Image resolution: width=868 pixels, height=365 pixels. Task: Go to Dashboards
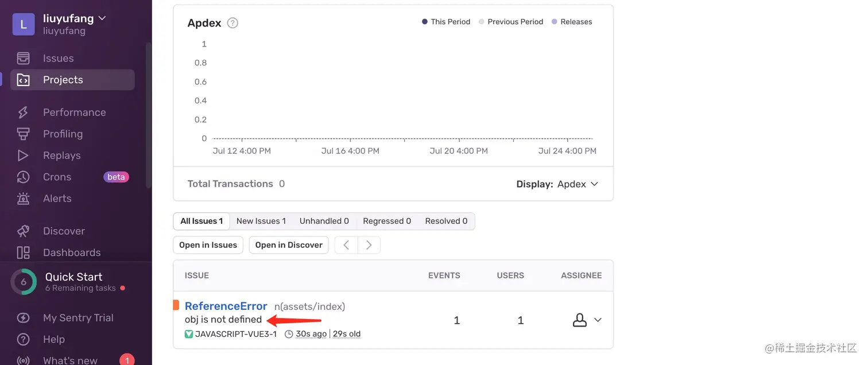[x=72, y=253]
